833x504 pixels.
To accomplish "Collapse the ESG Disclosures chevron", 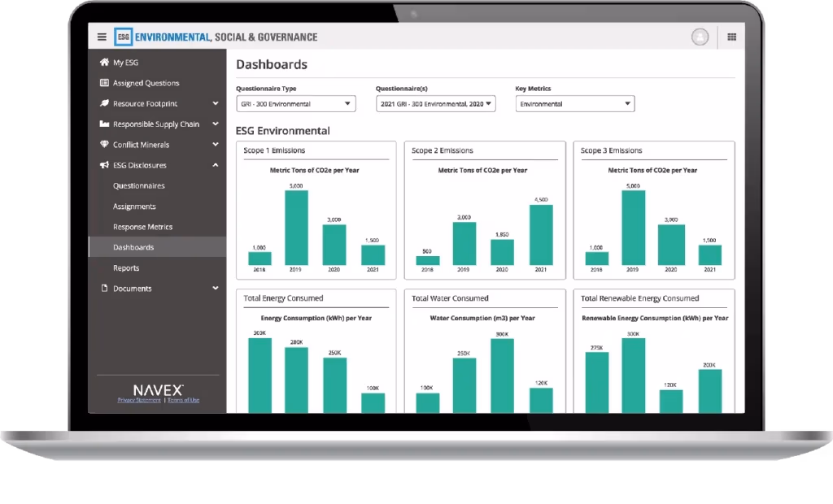I will (215, 165).
